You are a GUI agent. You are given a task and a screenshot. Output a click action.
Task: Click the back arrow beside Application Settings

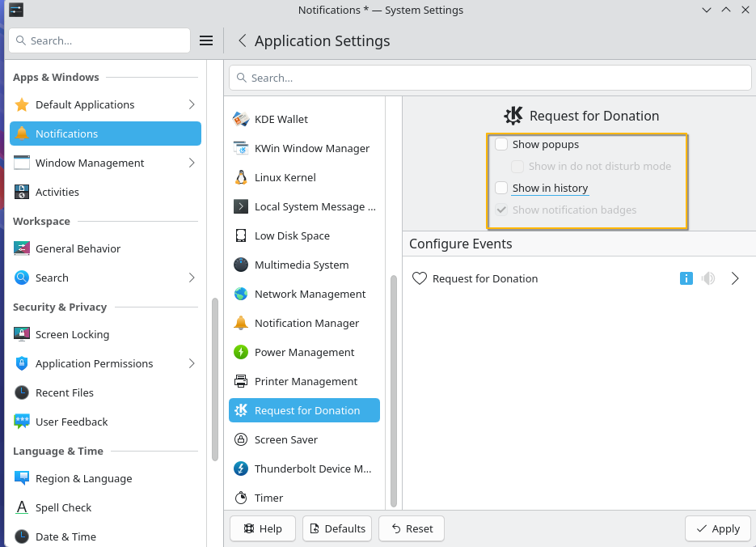pyautogui.click(x=242, y=40)
